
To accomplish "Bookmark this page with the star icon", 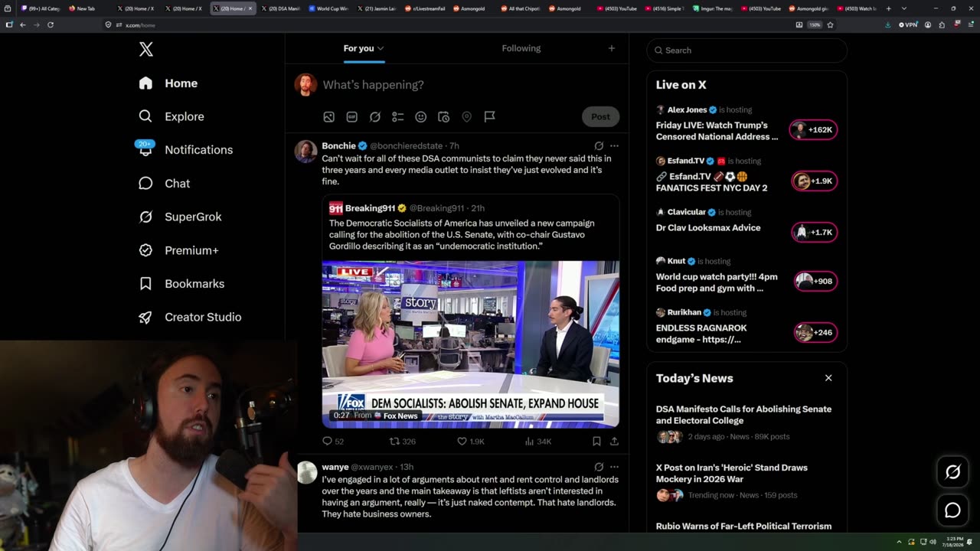I will pyautogui.click(x=830, y=24).
